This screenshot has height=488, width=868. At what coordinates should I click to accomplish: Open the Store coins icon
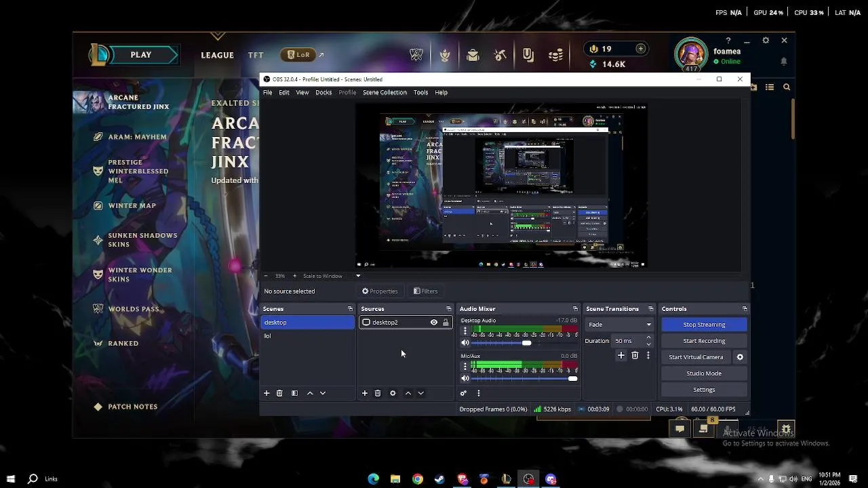(556, 56)
